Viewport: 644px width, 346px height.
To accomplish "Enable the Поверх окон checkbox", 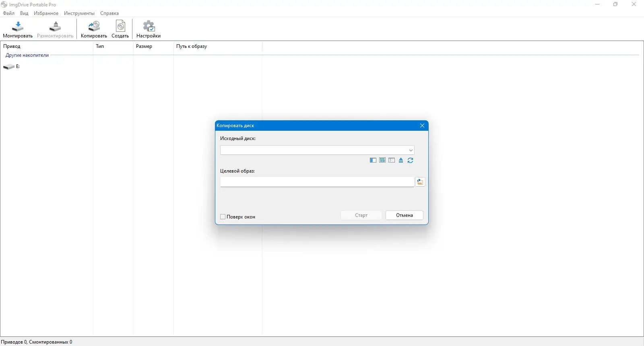I will click(x=223, y=217).
